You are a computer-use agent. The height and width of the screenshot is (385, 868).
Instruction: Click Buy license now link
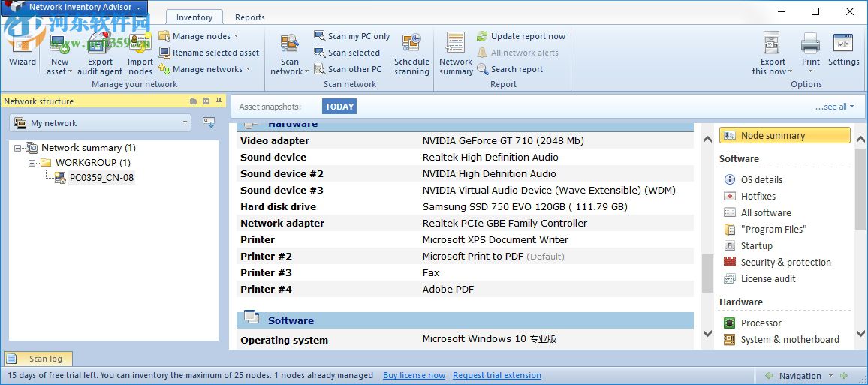click(414, 375)
